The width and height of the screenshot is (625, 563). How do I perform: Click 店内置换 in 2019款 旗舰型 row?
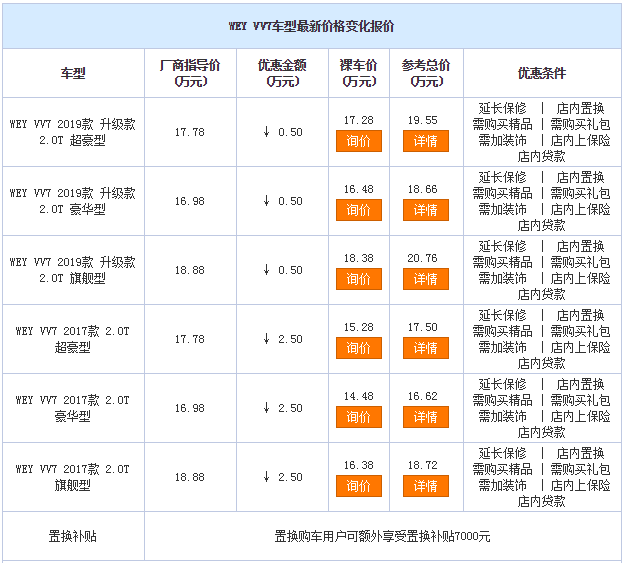(580, 246)
